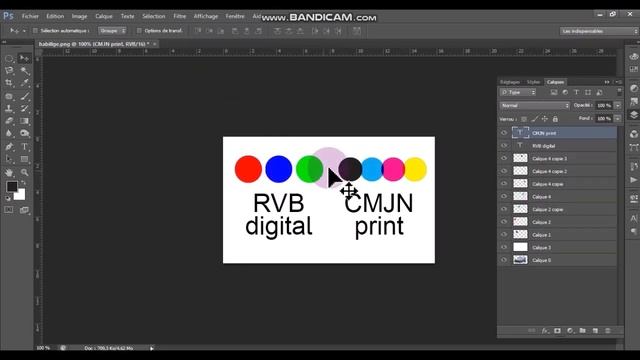The width and height of the screenshot is (640, 360).
Task: Hide the Calque 4 layer
Action: (x=504, y=197)
